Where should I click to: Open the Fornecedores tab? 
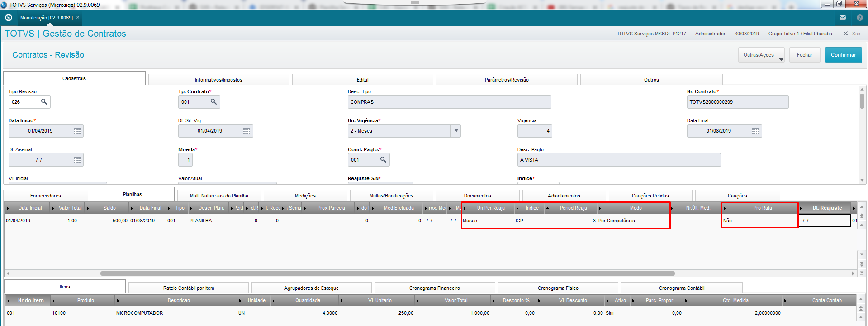pos(46,196)
